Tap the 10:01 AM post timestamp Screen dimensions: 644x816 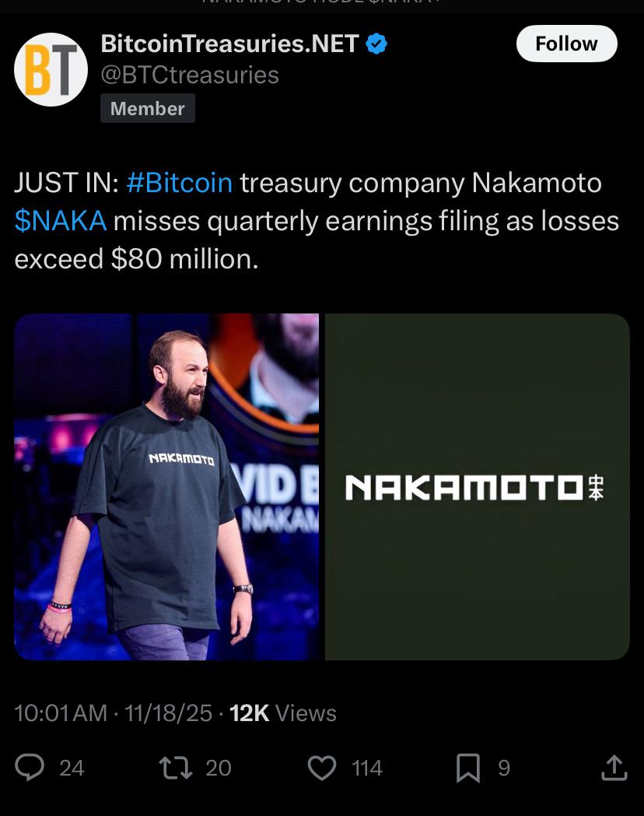click(x=61, y=713)
